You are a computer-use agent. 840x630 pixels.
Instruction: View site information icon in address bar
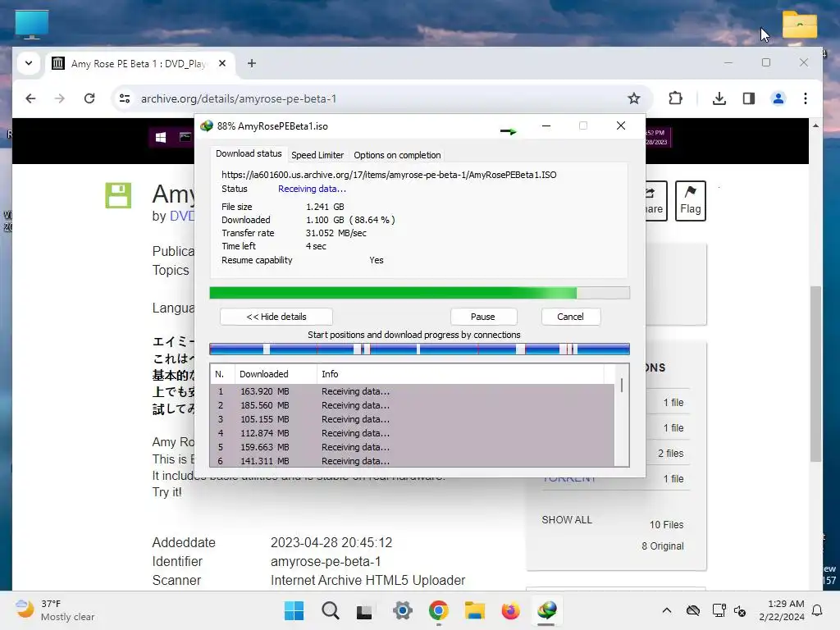pos(125,98)
